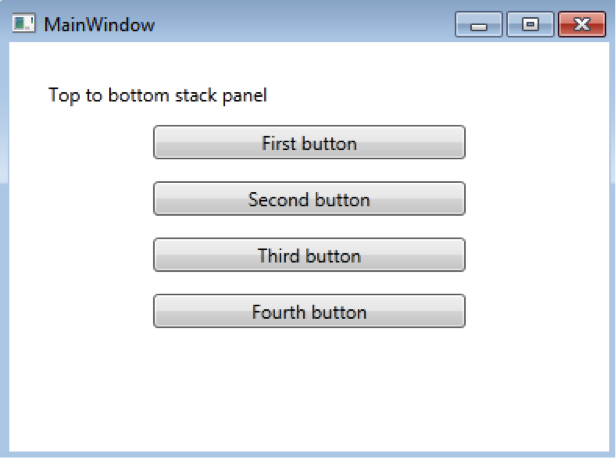Select the topmost button in the stack
This screenshot has width=616, height=458.
tap(309, 143)
